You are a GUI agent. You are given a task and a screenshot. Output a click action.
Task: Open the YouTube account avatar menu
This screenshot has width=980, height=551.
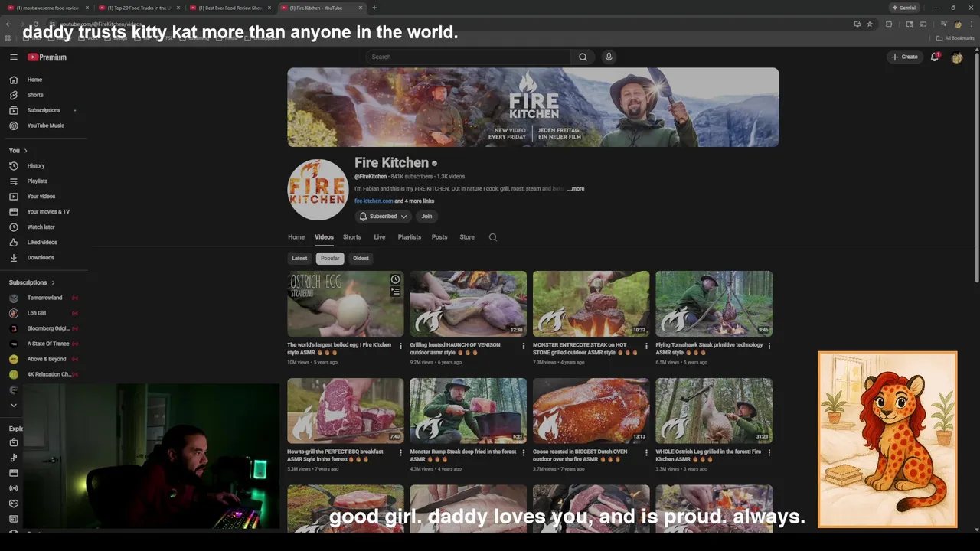[x=957, y=57]
